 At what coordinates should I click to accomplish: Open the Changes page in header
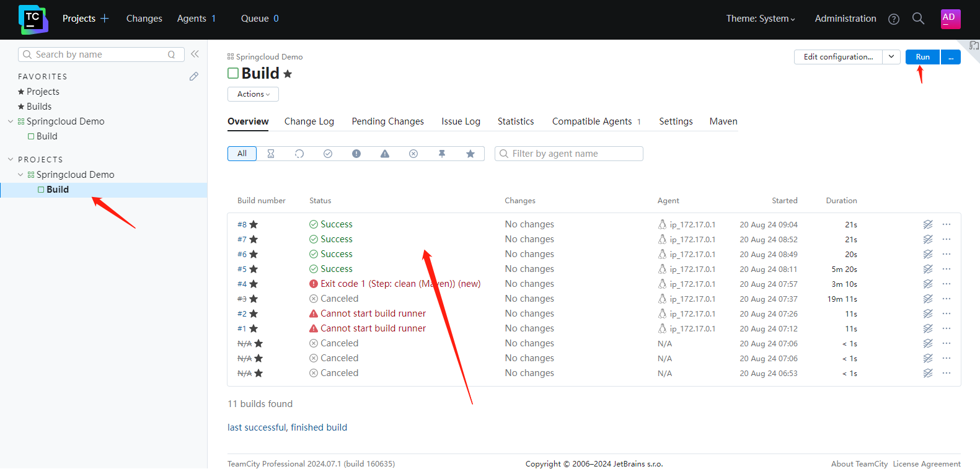[x=144, y=19]
